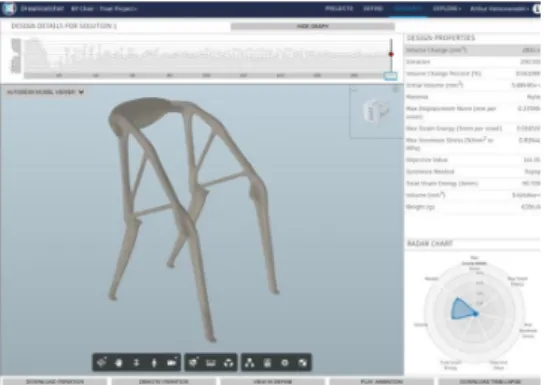Select the Volume Change Percent row
This screenshot has width=545, height=385.
pyautogui.click(x=473, y=74)
